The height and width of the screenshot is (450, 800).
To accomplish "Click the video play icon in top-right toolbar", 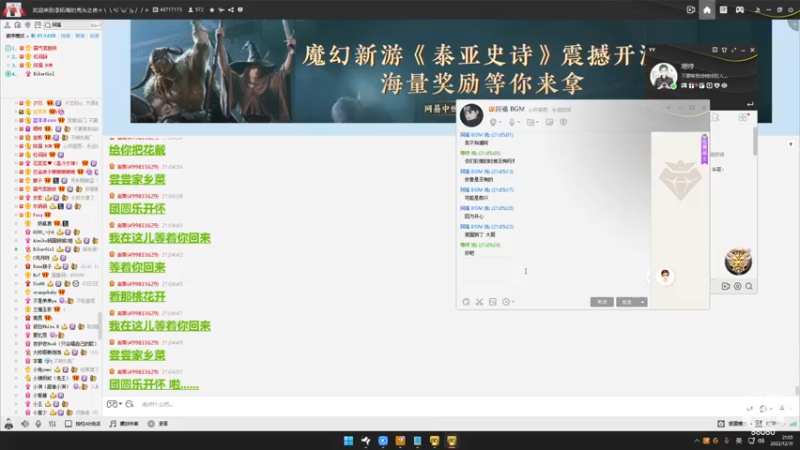I will coord(691,10).
